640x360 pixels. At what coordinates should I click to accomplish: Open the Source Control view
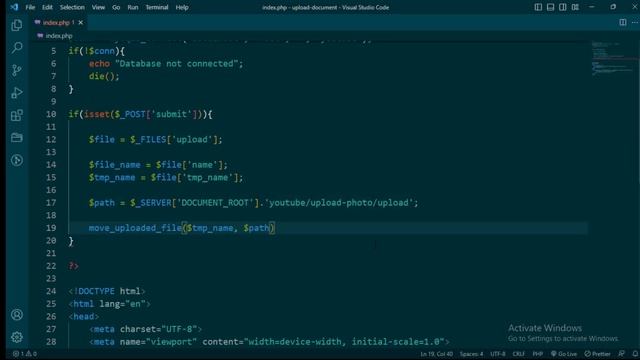click(x=17, y=70)
